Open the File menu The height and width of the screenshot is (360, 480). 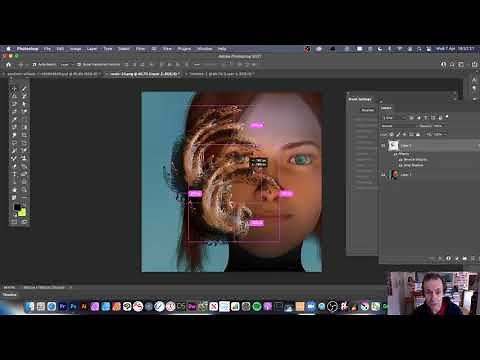coord(48,49)
